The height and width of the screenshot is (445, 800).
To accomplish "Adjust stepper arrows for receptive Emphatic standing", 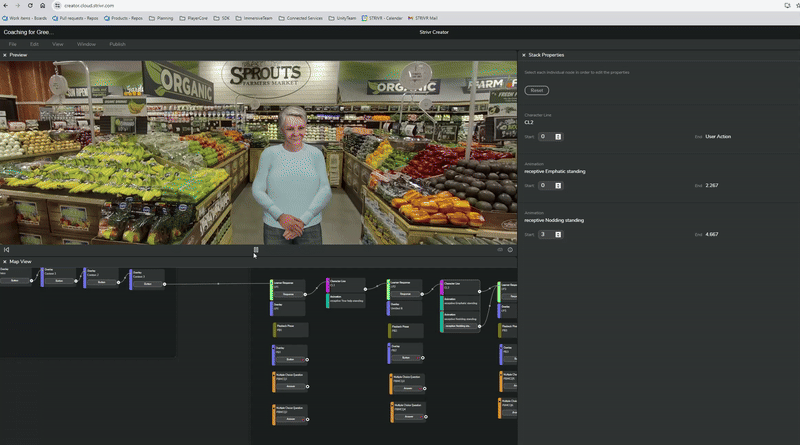I will click(x=558, y=186).
